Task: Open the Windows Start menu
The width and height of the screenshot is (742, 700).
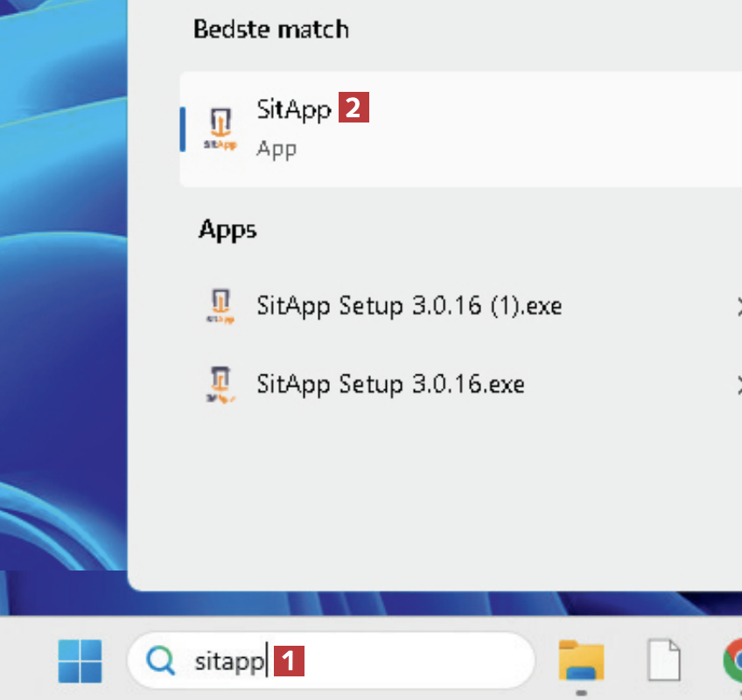Action: 80,661
